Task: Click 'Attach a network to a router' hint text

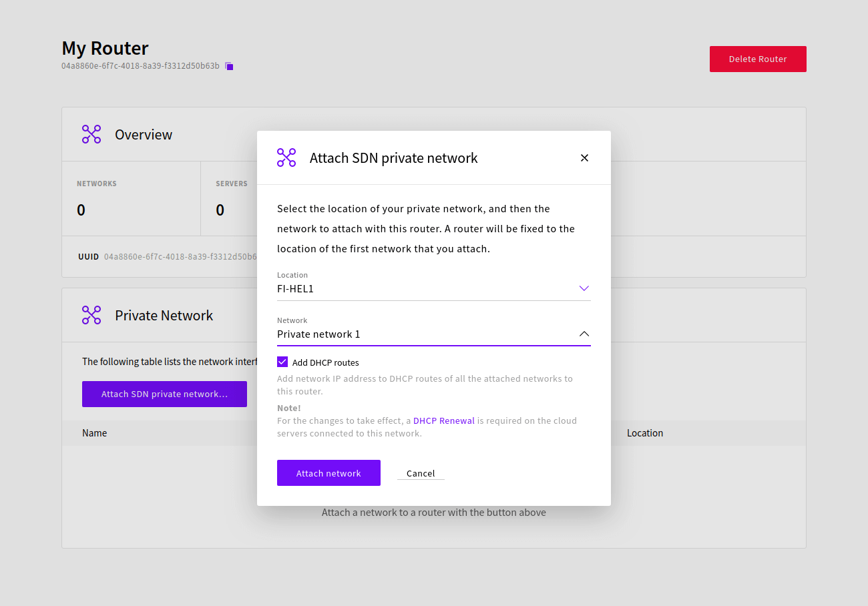Action: [434, 513]
